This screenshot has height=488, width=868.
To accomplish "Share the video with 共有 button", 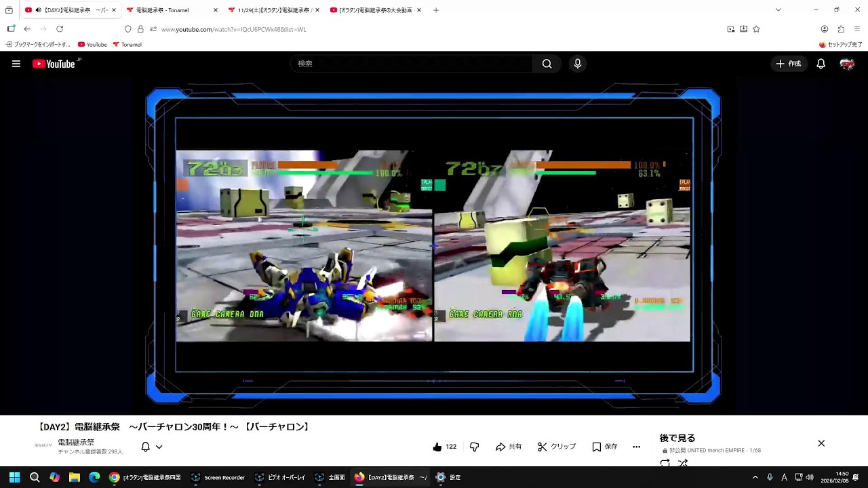I will pyautogui.click(x=509, y=447).
